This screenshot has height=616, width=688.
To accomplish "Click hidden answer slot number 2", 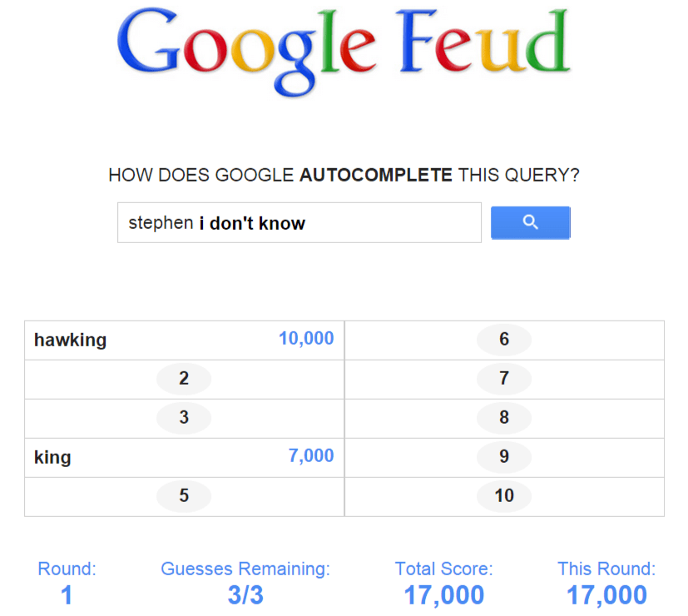I will click(x=184, y=379).
